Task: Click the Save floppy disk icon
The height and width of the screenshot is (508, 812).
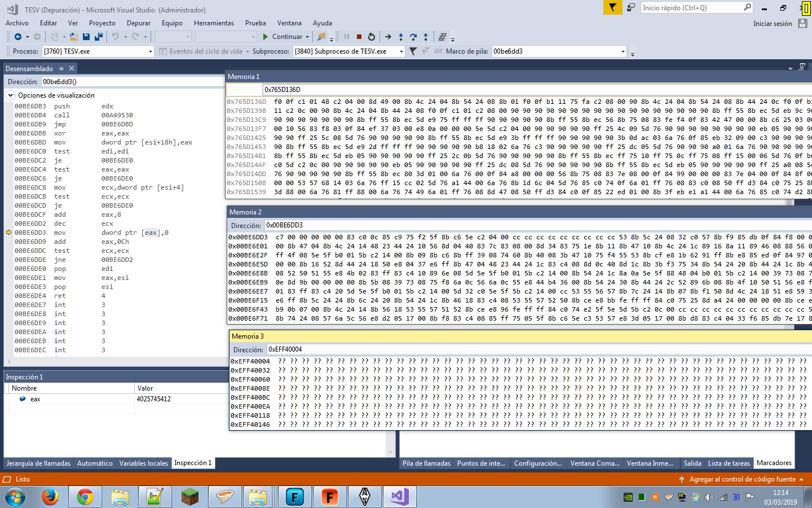Action: pos(86,37)
